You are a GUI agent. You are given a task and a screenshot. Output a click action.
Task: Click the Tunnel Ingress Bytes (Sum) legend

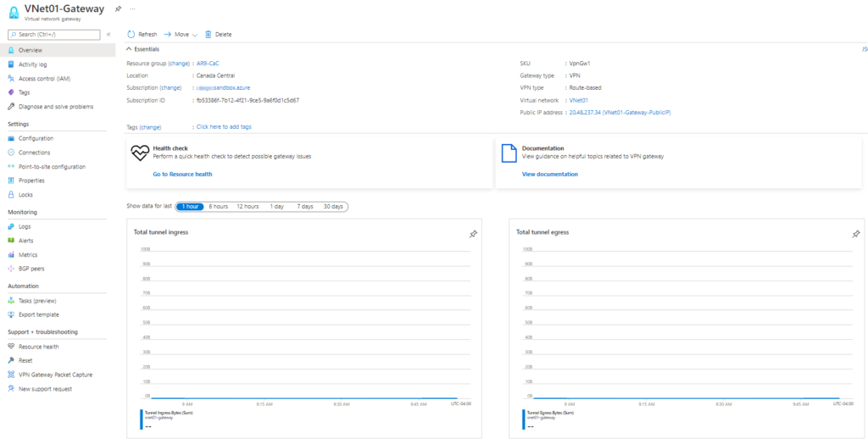pyautogui.click(x=169, y=413)
